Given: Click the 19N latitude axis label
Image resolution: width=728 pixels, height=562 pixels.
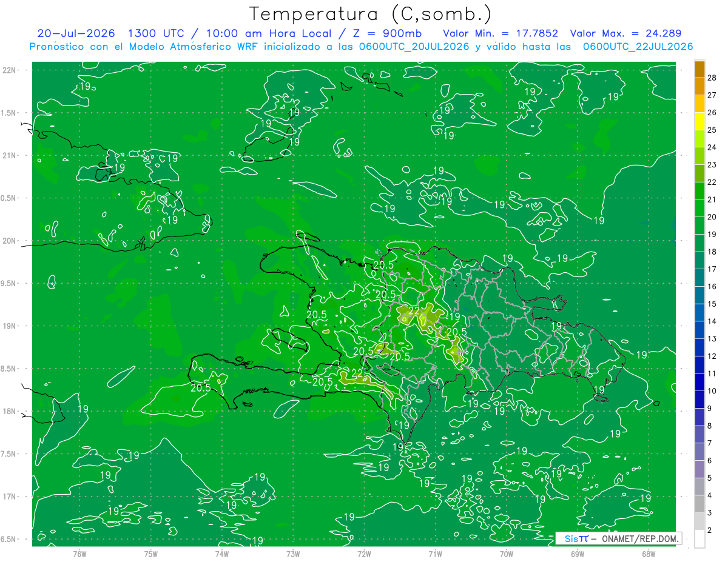Looking at the screenshot, I should 8,326.
